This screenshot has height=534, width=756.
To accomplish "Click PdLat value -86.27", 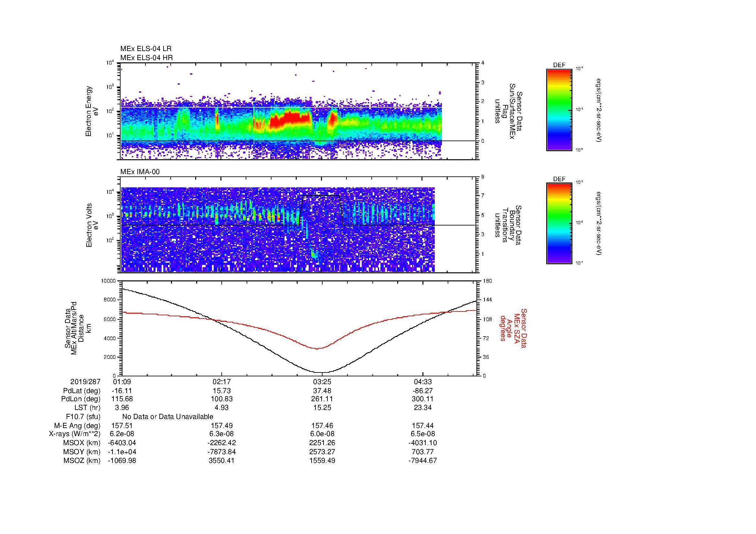I will 422,391.
